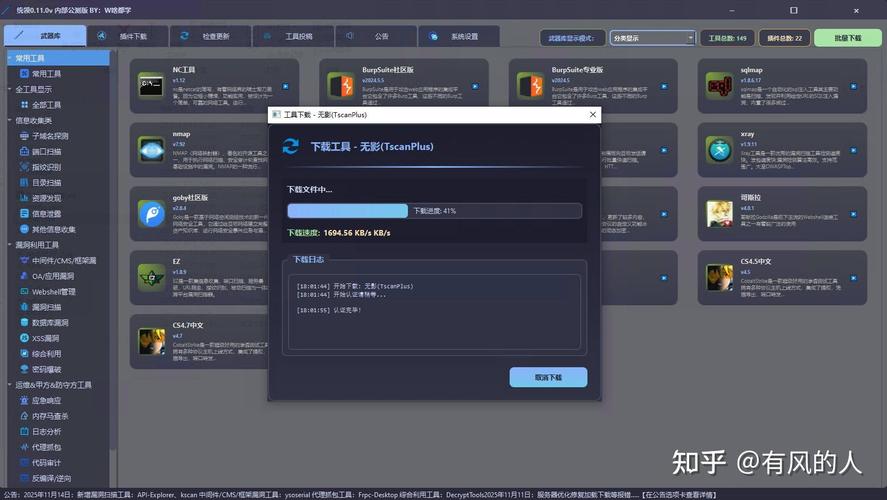Select the 目录扫描 icon
The image size is (887, 500).
click(x=24, y=183)
